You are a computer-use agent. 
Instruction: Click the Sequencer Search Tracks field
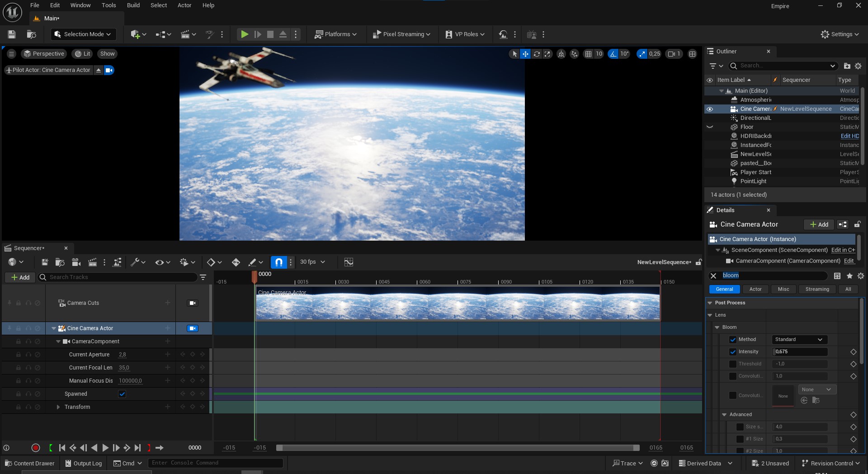tap(118, 277)
